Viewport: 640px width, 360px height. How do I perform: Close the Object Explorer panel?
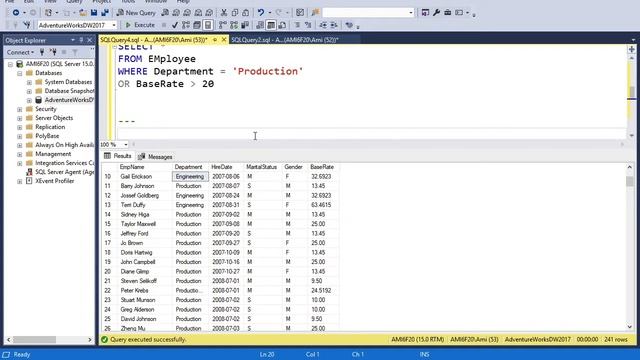[x=89, y=40]
